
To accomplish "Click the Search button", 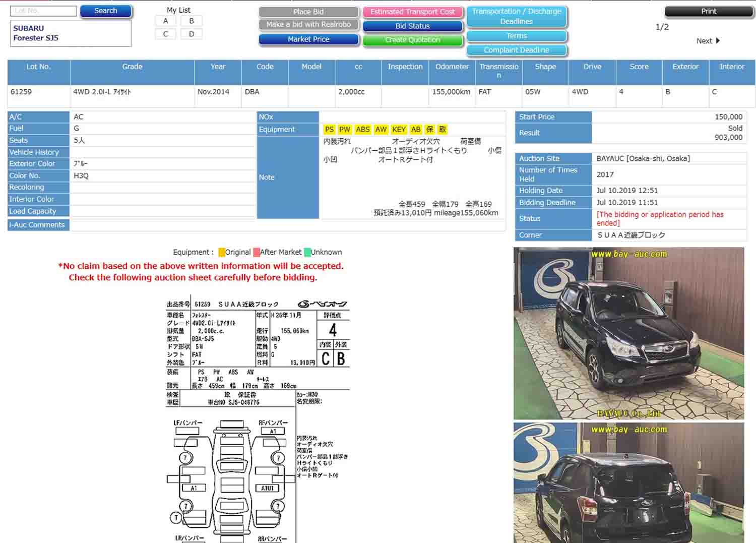I will tap(106, 11).
